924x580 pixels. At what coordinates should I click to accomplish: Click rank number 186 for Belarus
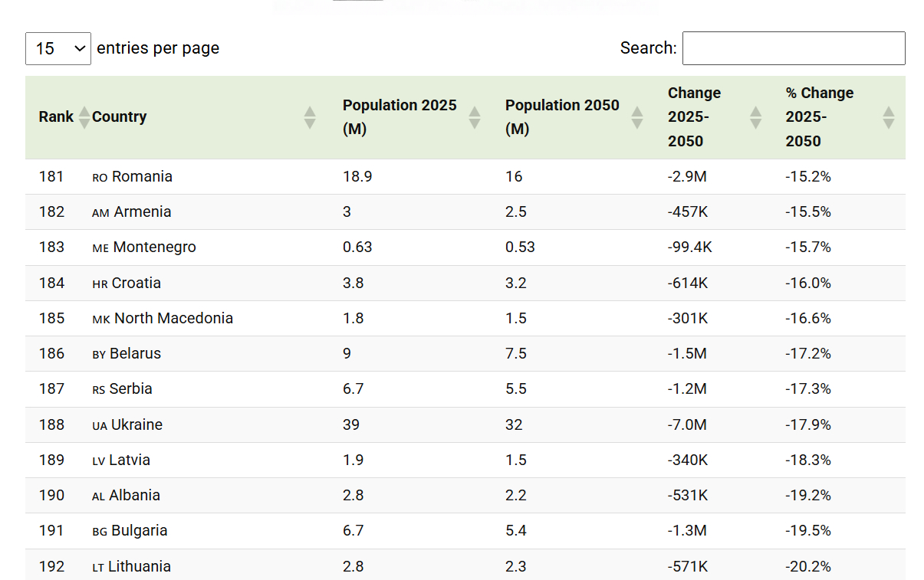click(x=51, y=354)
